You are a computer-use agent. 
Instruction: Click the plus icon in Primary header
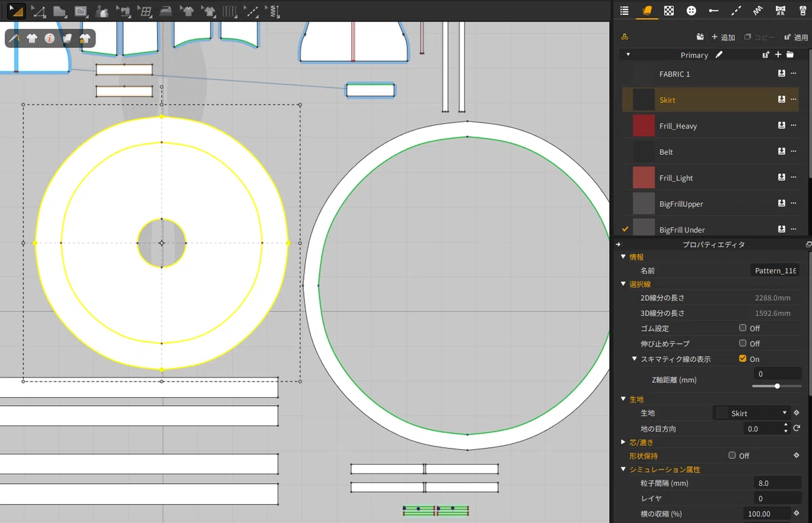click(778, 54)
